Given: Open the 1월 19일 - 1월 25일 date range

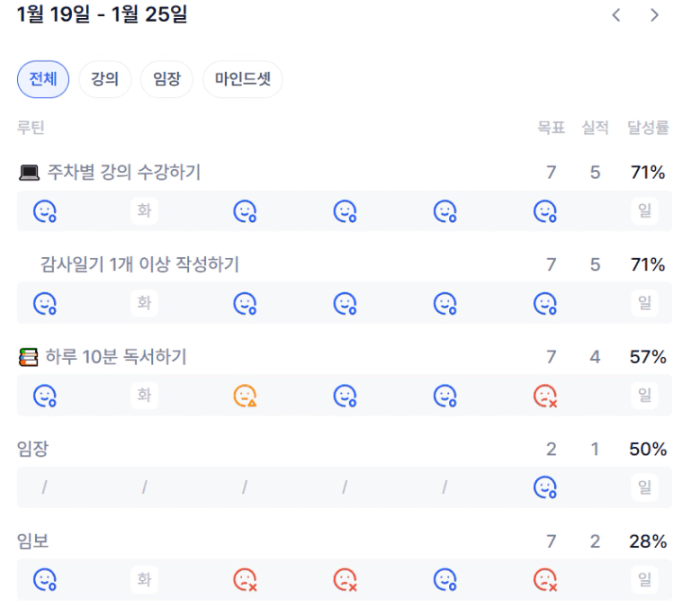Looking at the screenshot, I should click(102, 15).
